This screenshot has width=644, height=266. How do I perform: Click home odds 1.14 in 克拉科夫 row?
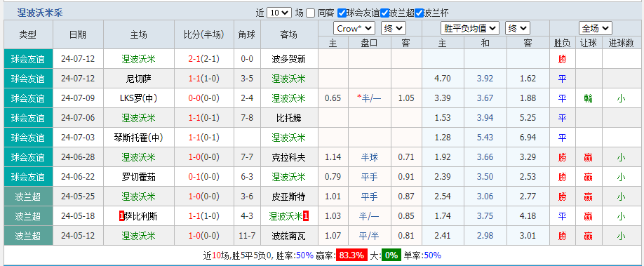coord(333,157)
